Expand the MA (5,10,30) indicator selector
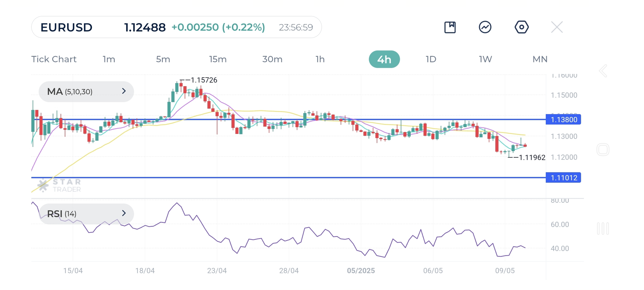The height and width of the screenshot is (290, 644). (86, 91)
